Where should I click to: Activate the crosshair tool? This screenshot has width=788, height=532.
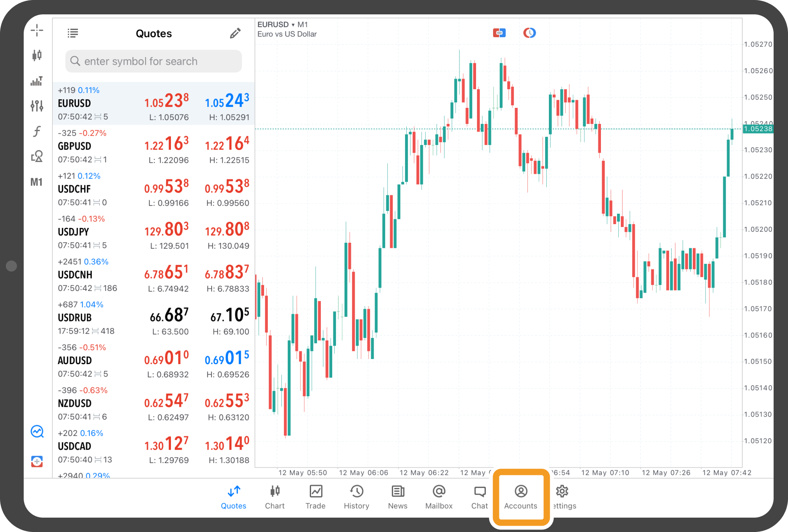coord(37,30)
